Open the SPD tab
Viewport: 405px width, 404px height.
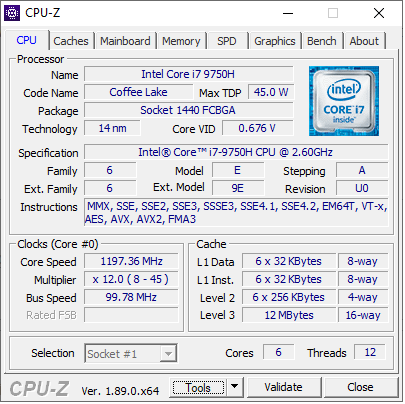click(x=227, y=41)
